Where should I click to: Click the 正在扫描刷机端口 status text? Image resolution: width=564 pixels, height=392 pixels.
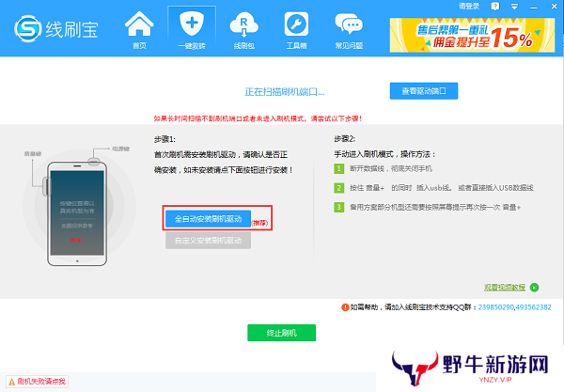tap(285, 92)
